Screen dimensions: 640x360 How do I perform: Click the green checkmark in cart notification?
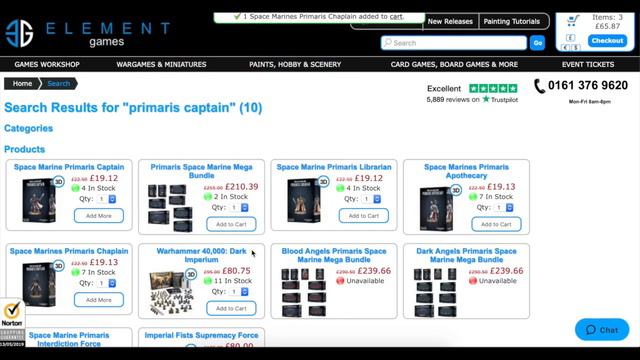click(x=237, y=16)
